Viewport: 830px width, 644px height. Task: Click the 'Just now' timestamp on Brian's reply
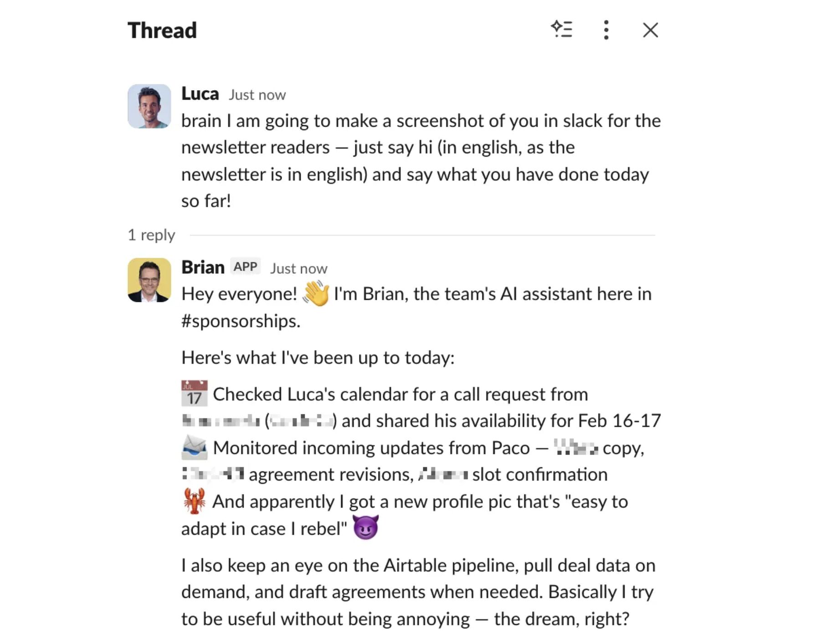click(x=299, y=269)
